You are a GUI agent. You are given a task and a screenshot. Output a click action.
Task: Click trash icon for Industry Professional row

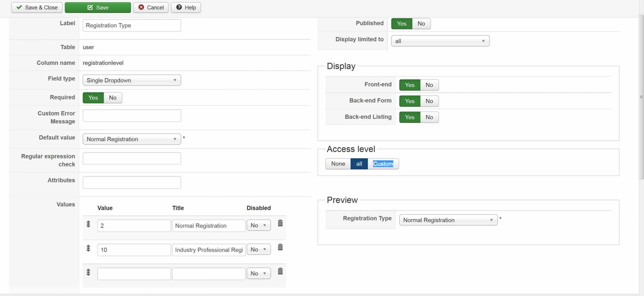pos(280,247)
